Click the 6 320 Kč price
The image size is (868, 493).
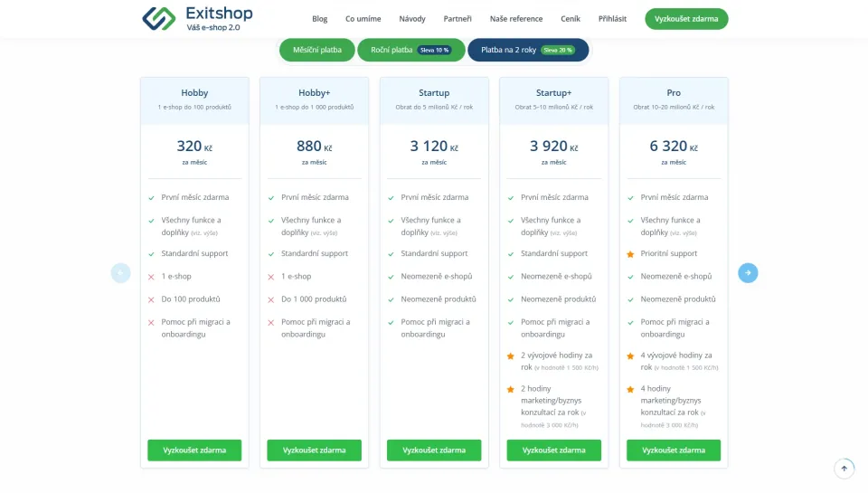[x=673, y=147]
